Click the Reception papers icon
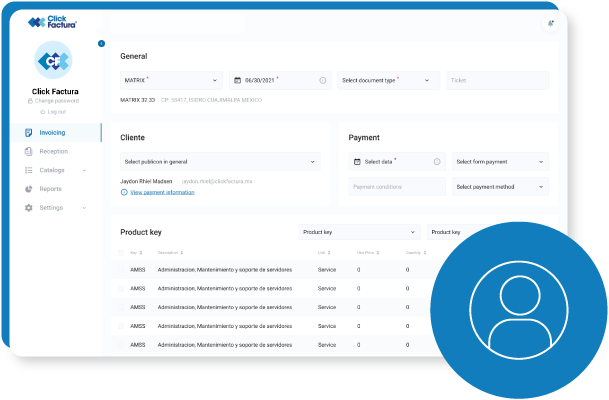The image size is (609, 400). coord(28,151)
